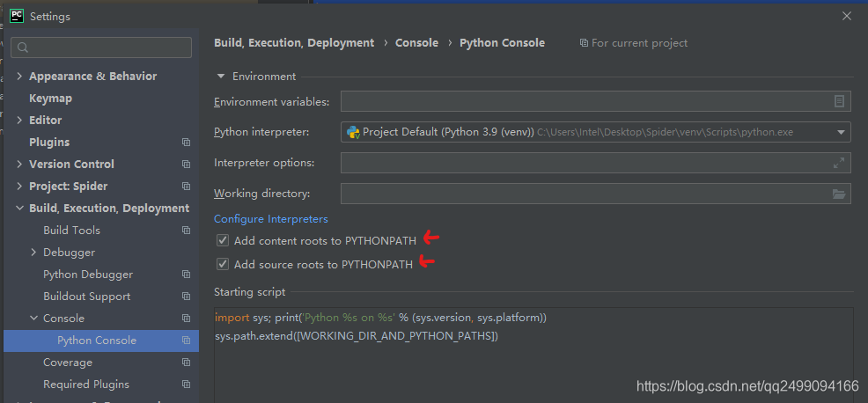Open the Python interpreter dropdown
The width and height of the screenshot is (868, 403).
click(x=841, y=132)
